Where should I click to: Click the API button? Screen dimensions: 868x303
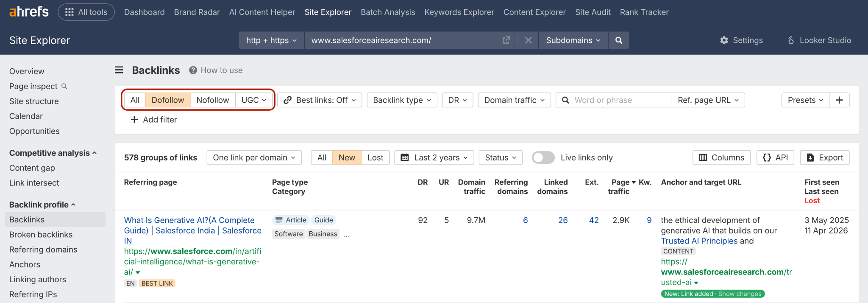tap(775, 157)
